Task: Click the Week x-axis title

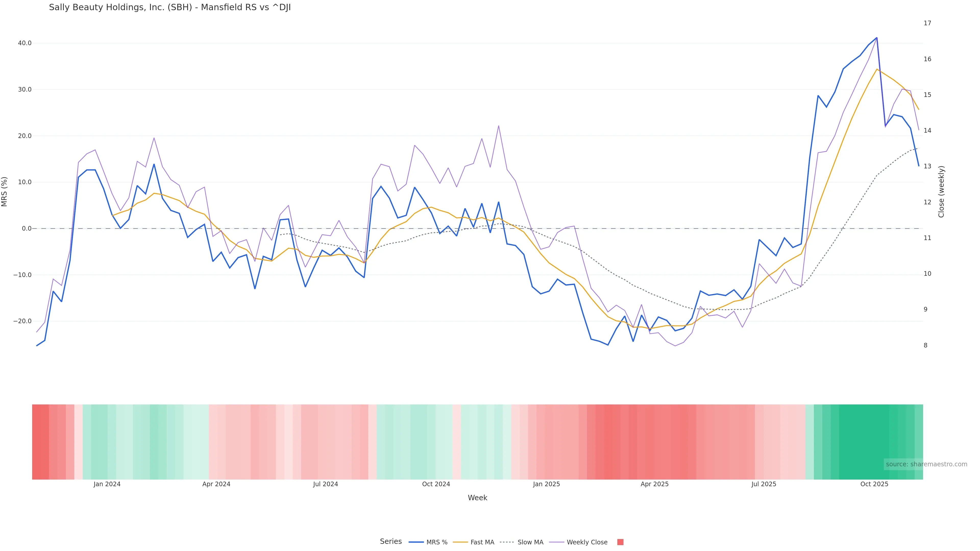Action: click(x=477, y=498)
